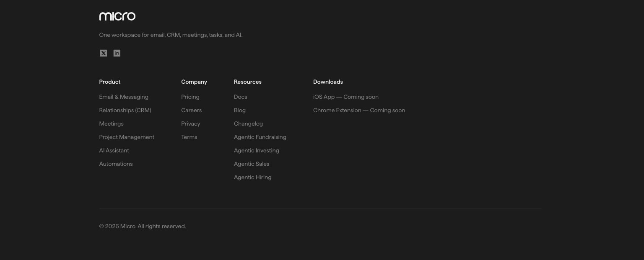The width and height of the screenshot is (644, 260).
Task: Go to the Automations page
Action: click(116, 164)
